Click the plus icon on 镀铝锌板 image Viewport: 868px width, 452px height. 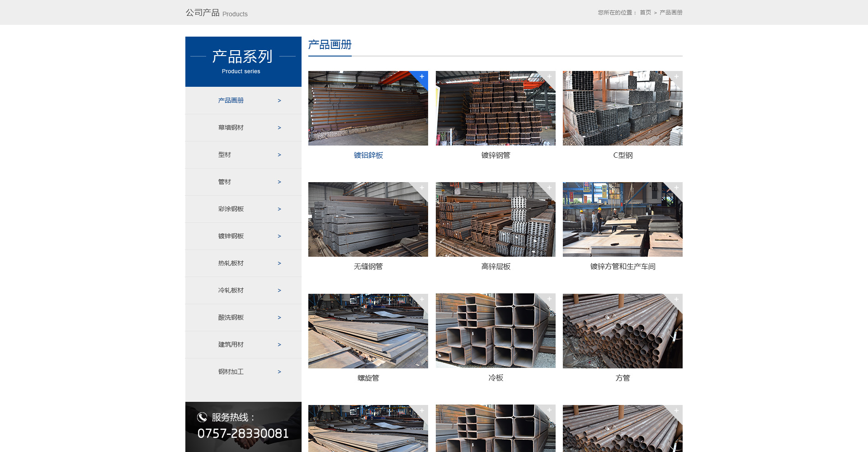[422, 76]
